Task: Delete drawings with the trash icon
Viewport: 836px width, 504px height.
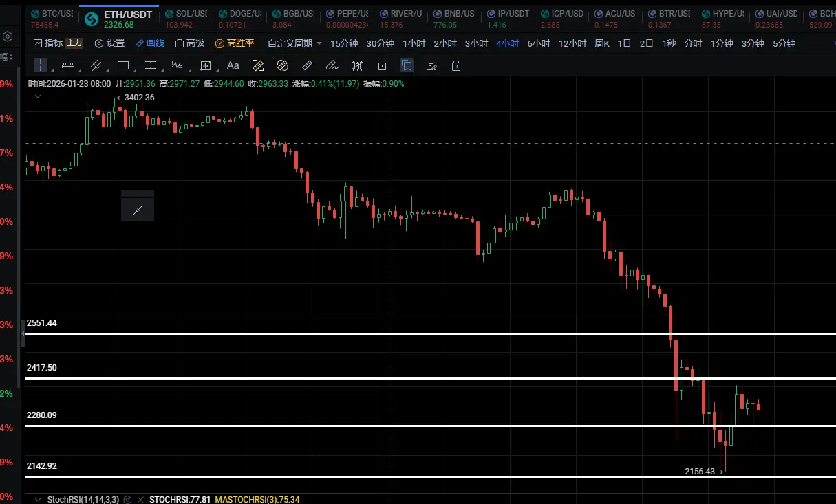Action: (x=455, y=65)
